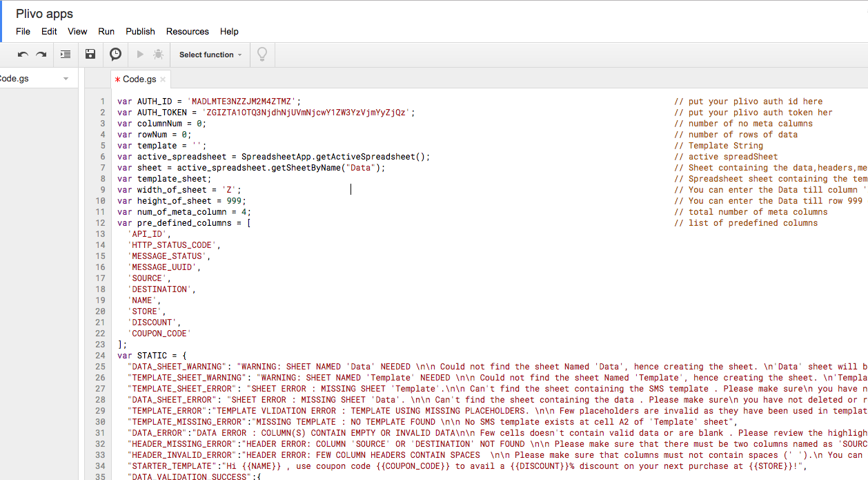Click the lightbulb icon in the toolbar
Viewport: 868px width, 480px height.
click(262, 54)
